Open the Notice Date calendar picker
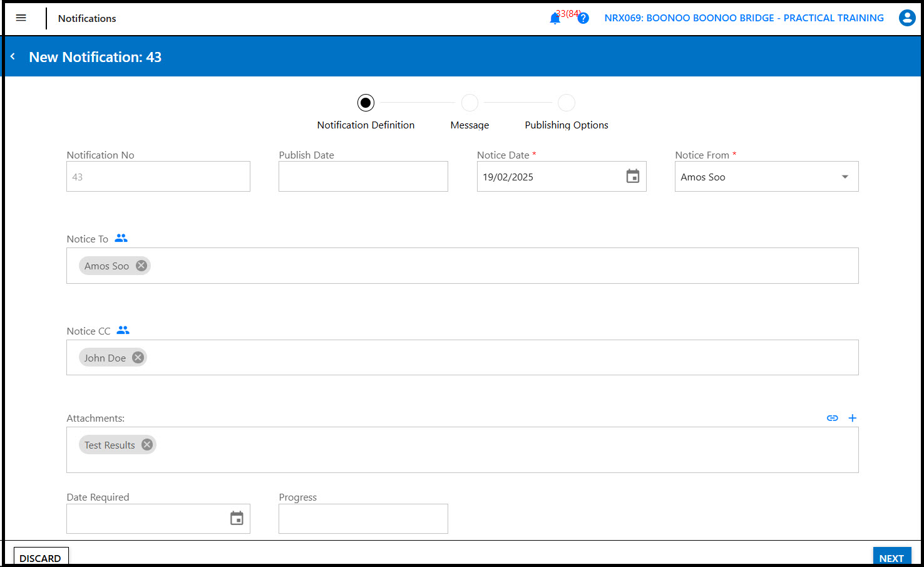This screenshot has height=567, width=924. 633,177
